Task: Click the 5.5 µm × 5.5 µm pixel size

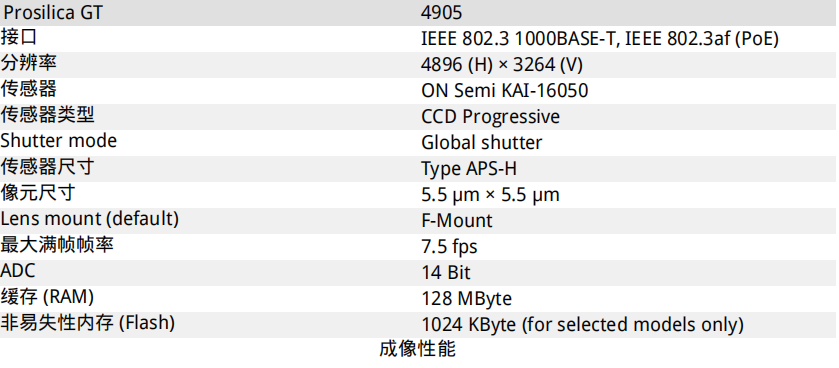Action: click(x=490, y=195)
